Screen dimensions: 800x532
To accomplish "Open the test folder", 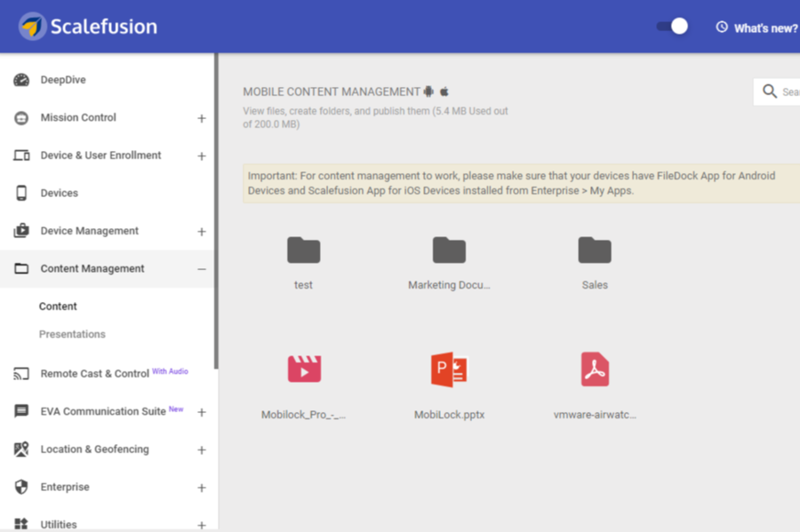I will 303,251.
